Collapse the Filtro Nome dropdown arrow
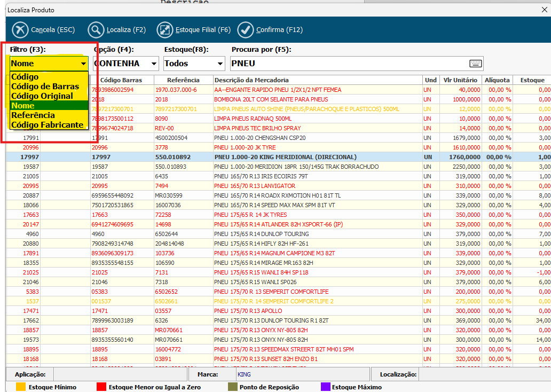The height and width of the screenshot is (392, 551). tap(83, 64)
